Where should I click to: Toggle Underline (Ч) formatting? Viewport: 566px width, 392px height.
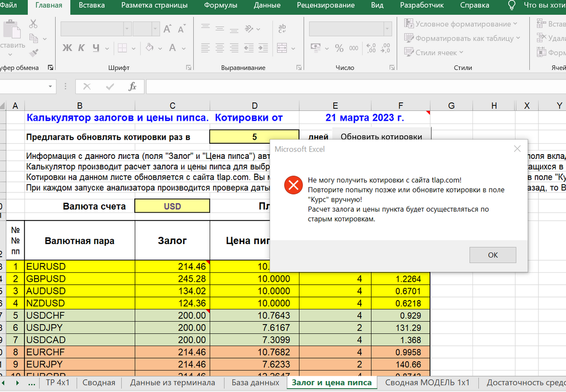tap(96, 48)
